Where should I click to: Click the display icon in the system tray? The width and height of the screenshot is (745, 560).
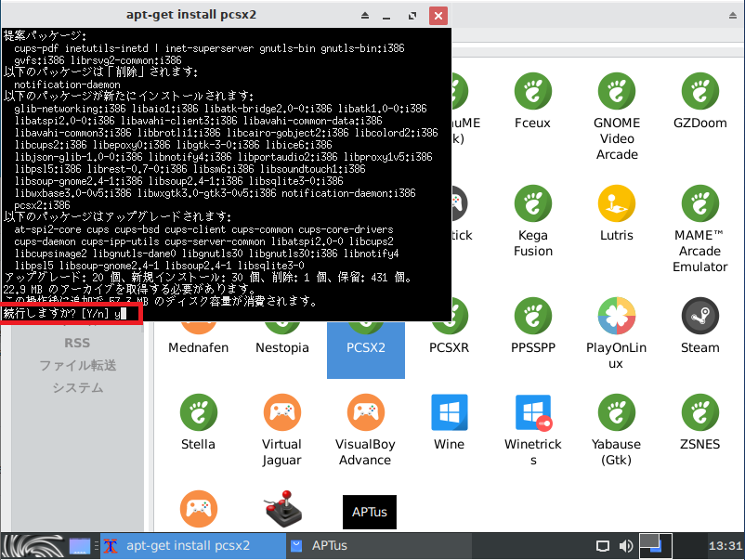tap(603, 546)
